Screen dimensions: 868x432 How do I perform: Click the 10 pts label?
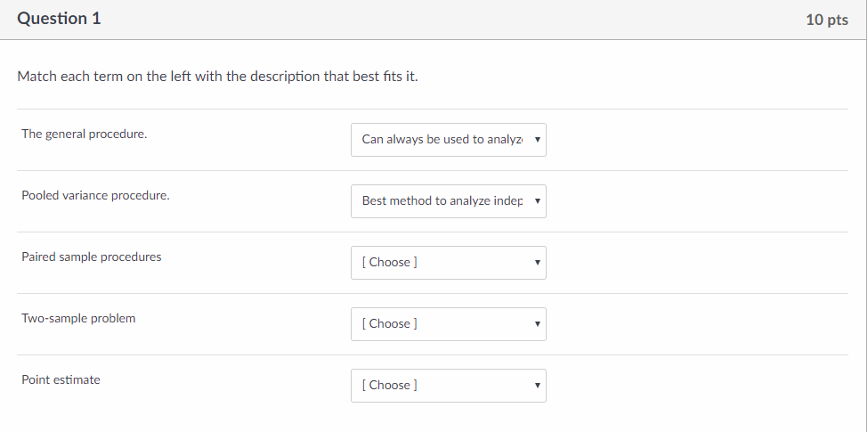tap(827, 20)
